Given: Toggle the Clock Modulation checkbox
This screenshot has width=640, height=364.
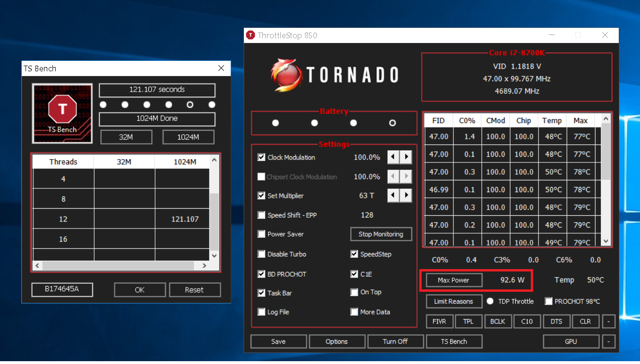Looking at the screenshot, I should [261, 157].
